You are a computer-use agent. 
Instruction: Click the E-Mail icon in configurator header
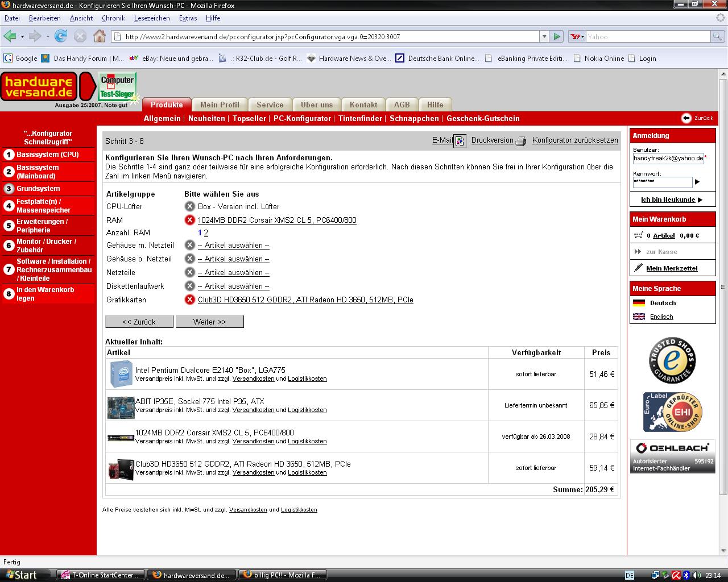(460, 141)
